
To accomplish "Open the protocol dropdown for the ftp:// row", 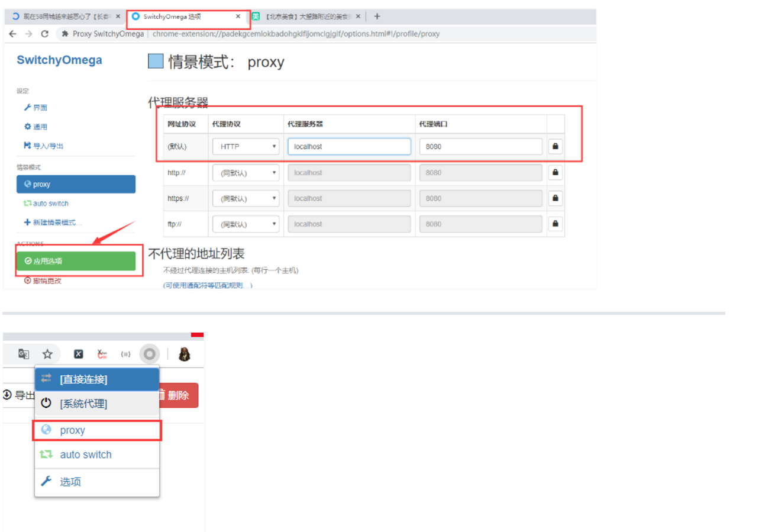I will (245, 224).
